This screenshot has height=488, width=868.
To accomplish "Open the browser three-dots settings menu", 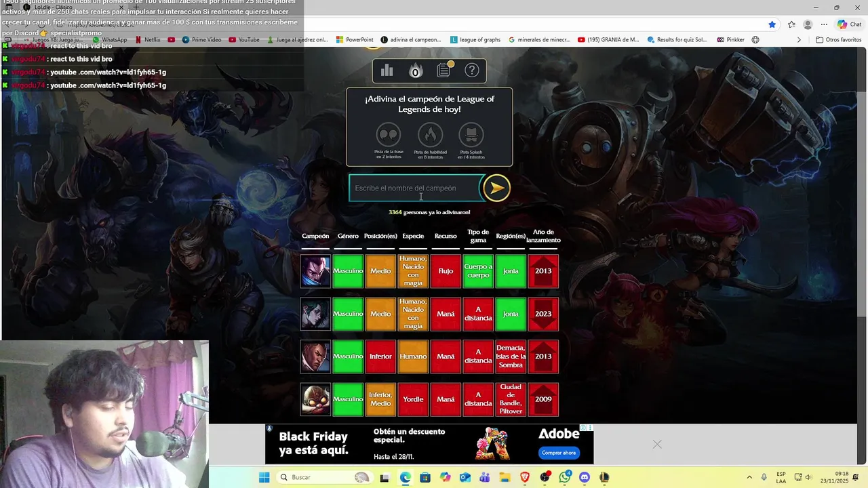I will pyautogui.click(x=824, y=24).
